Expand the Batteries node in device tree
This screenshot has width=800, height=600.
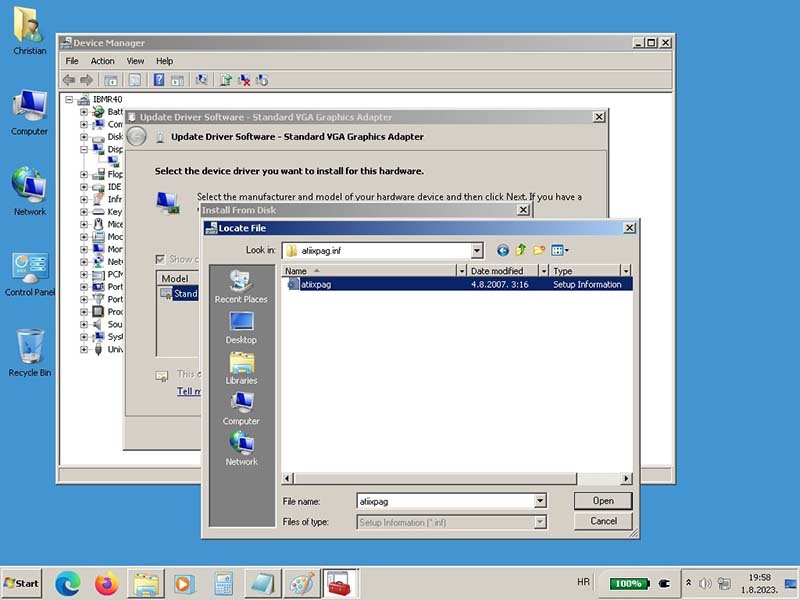84,112
